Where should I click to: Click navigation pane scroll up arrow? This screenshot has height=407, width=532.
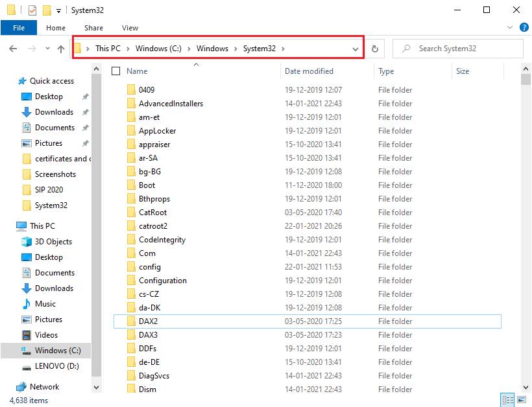point(97,69)
